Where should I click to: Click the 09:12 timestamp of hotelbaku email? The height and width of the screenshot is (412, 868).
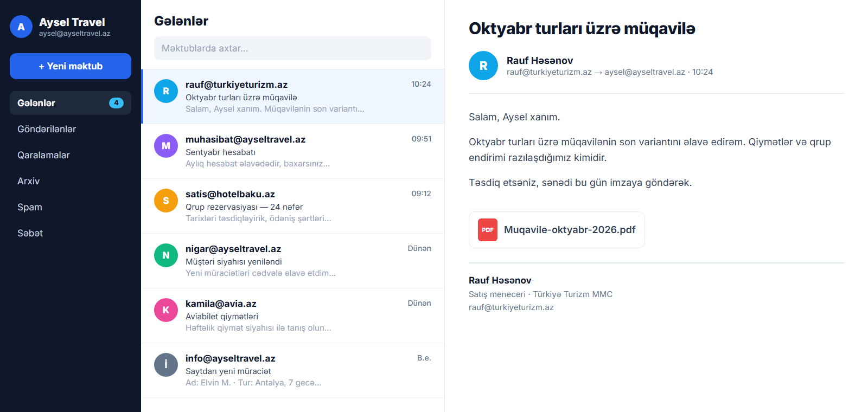(422, 194)
